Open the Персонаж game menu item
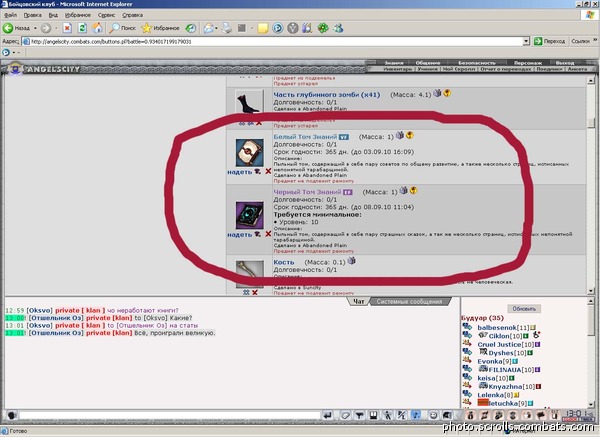 (528, 63)
